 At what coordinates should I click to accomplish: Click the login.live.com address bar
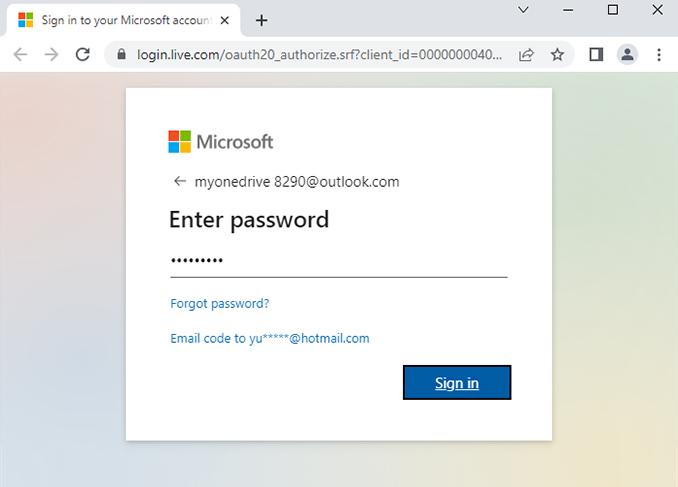(x=320, y=55)
